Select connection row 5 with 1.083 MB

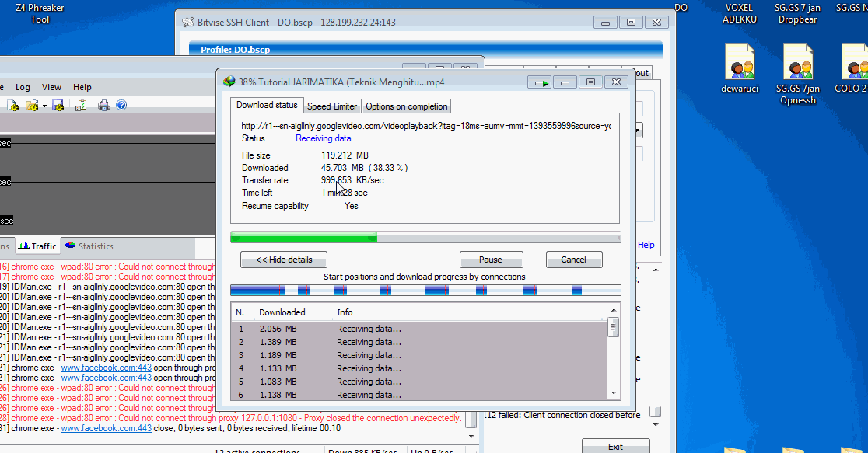pos(419,382)
